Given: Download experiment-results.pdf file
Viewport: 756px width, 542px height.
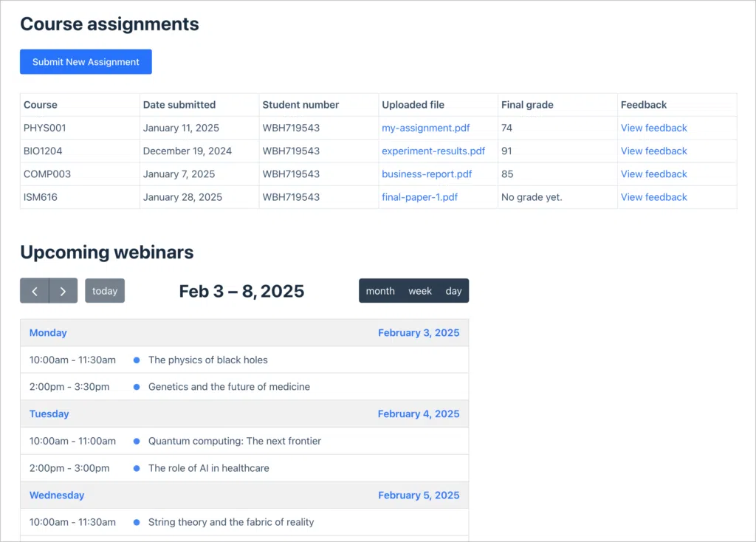Looking at the screenshot, I should [433, 151].
